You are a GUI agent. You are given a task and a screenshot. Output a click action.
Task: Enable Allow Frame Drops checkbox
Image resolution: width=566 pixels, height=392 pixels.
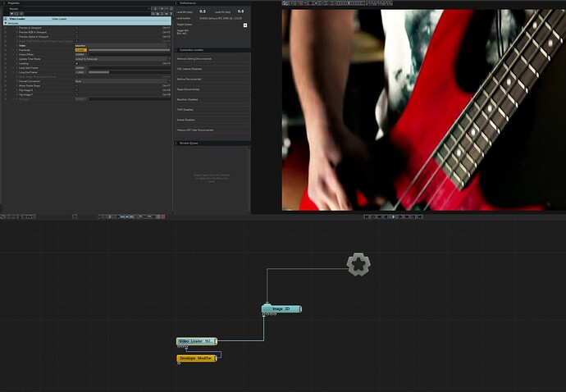76,85
